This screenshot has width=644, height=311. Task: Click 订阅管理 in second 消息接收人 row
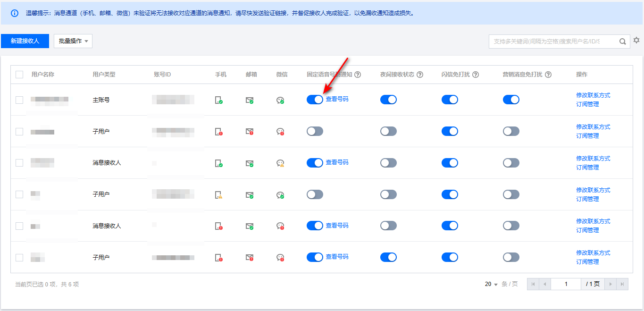(587, 230)
